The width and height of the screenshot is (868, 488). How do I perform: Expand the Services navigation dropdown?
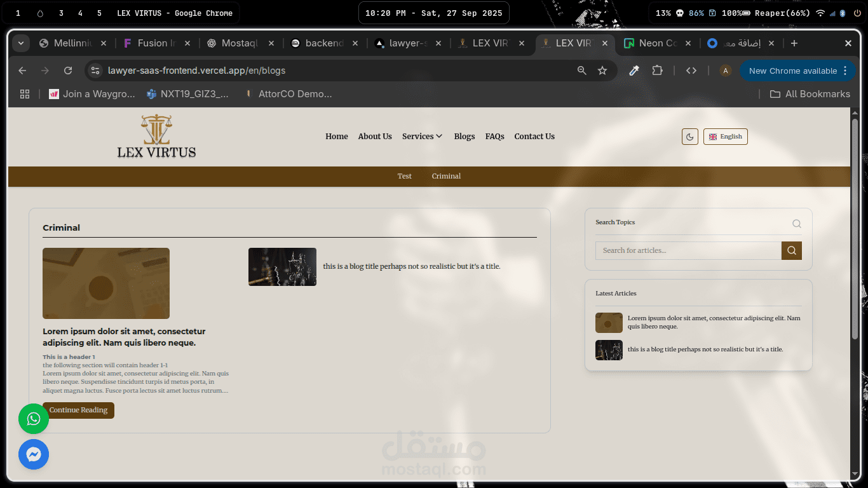pyautogui.click(x=423, y=137)
